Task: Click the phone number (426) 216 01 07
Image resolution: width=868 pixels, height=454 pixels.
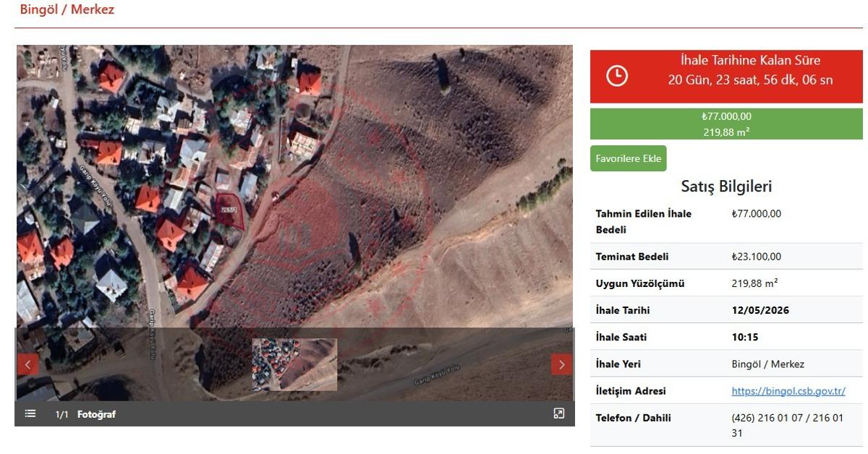Action: tap(768, 418)
